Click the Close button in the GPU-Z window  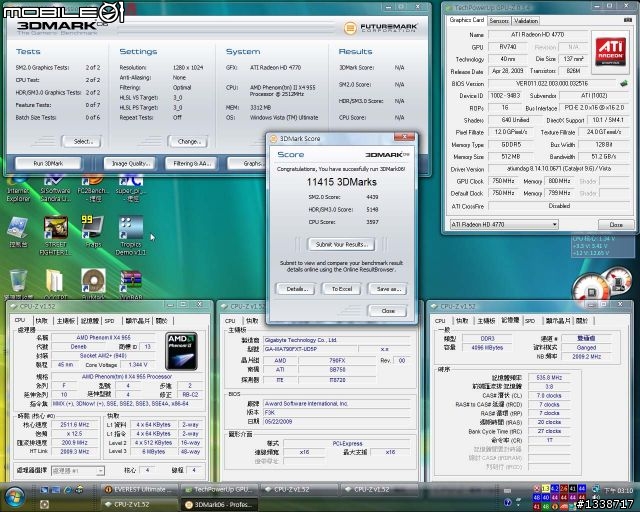616,225
